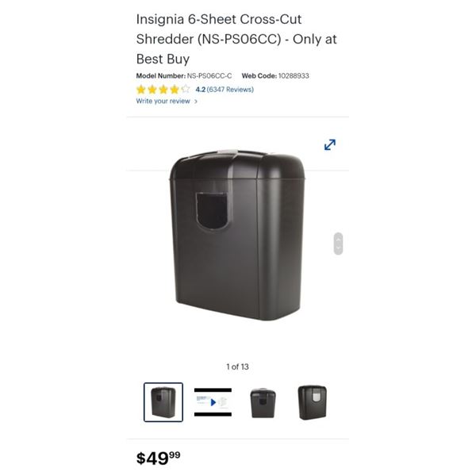Click the $49.99 price
Screen dimensions: 476x476
tap(158, 458)
